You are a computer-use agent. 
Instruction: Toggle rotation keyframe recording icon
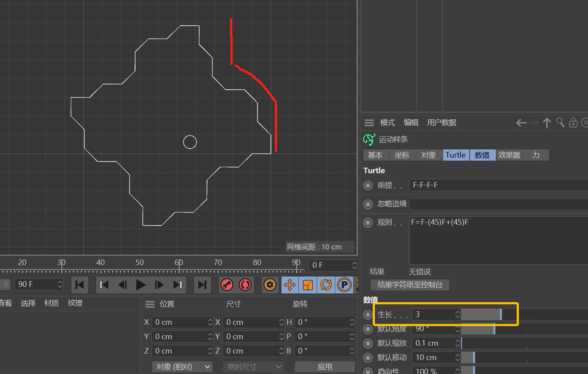(326, 285)
